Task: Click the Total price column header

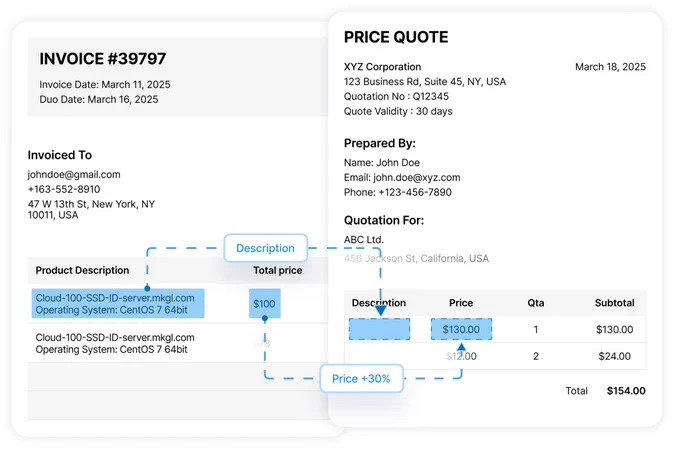Action: [278, 270]
